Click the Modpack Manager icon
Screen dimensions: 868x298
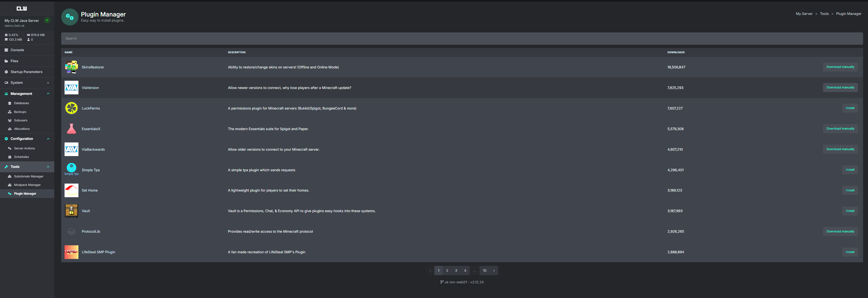click(x=10, y=185)
